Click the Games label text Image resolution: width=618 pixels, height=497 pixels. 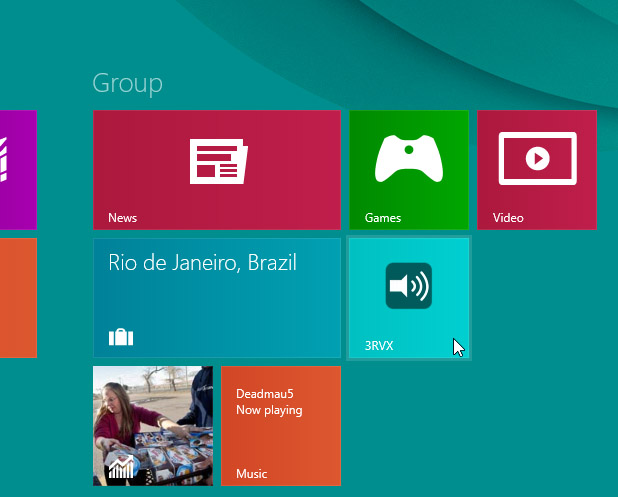[x=383, y=218]
